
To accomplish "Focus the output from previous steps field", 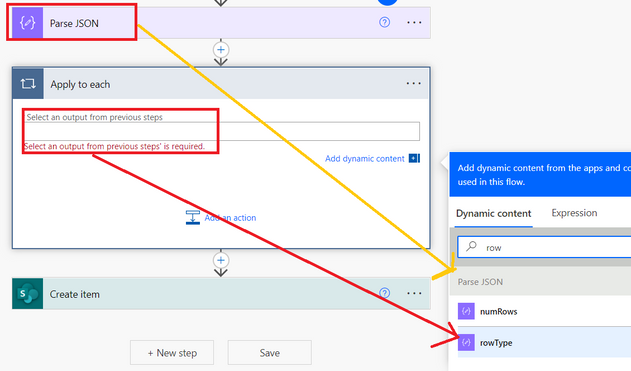I will coord(223,131).
